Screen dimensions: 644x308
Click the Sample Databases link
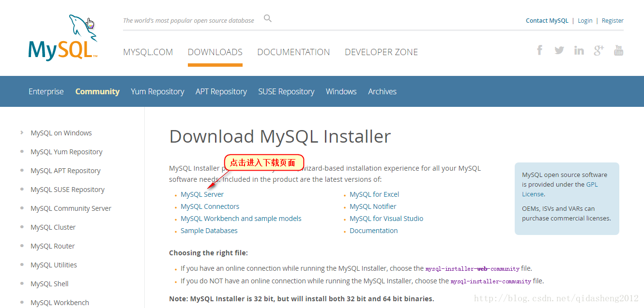coord(209,231)
